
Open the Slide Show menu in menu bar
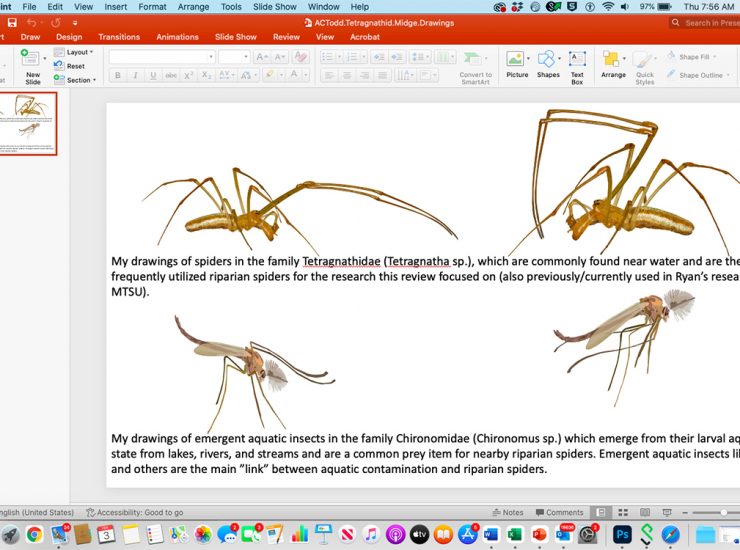tap(274, 6)
